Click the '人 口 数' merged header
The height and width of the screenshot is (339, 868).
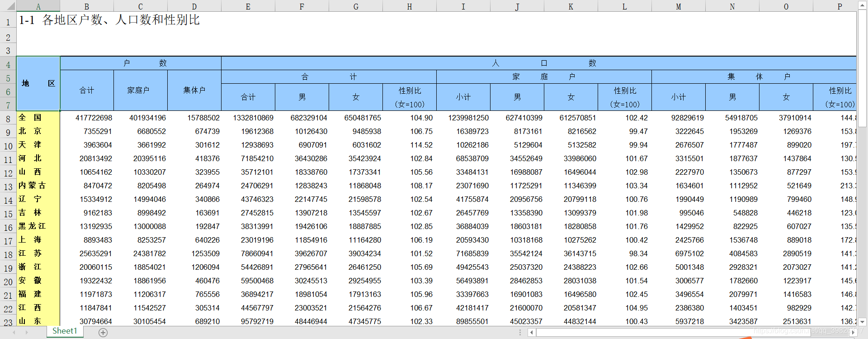(x=539, y=63)
